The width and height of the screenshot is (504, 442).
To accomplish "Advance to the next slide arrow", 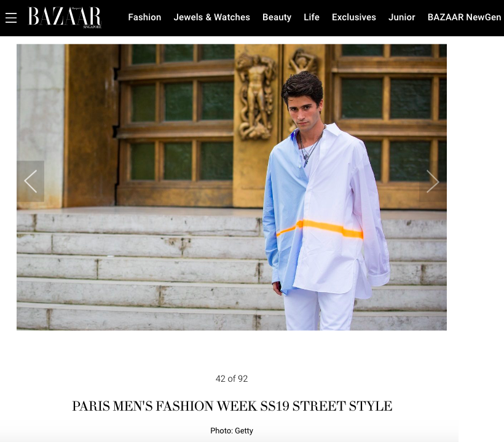I will click(433, 181).
